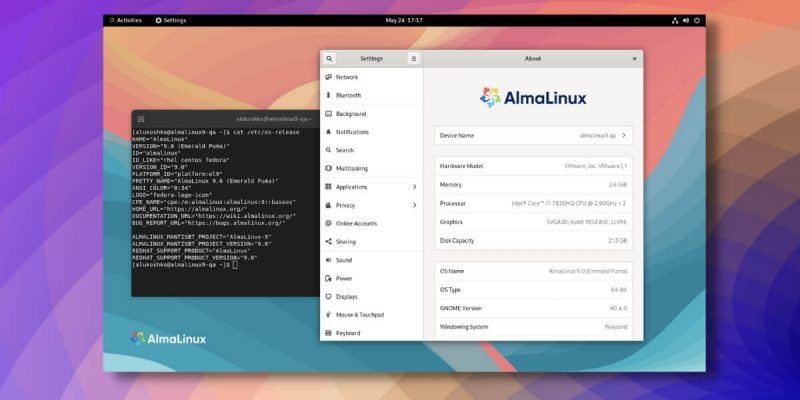The image size is (800, 400).
Task: Click the Privacy hand icon
Action: 328,205
